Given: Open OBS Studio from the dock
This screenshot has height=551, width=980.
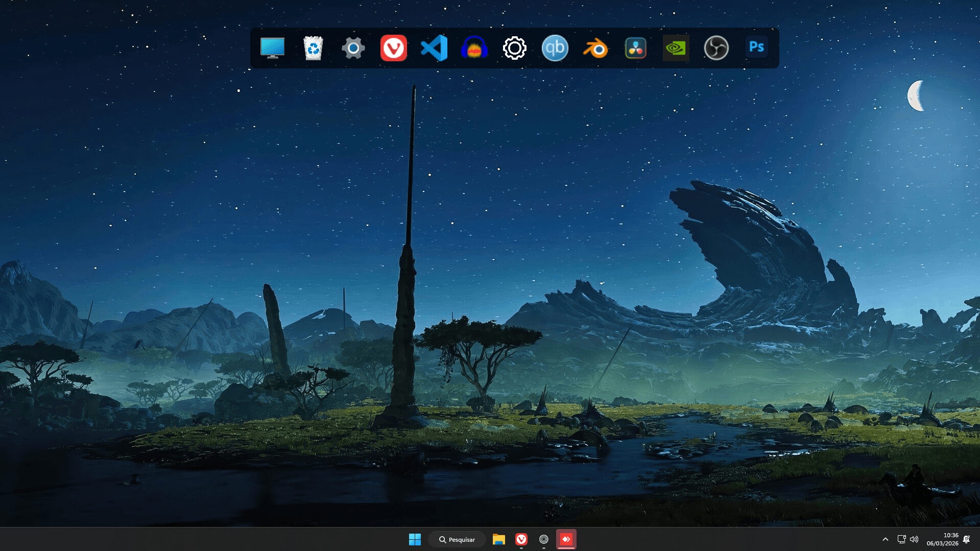Looking at the screenshot, I should pos(715,48).
